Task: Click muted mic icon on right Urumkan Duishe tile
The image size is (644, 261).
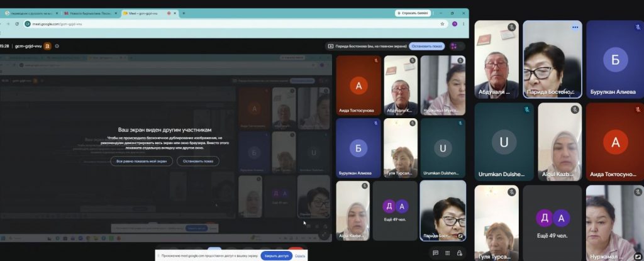Action: click(x=527, y=109)
